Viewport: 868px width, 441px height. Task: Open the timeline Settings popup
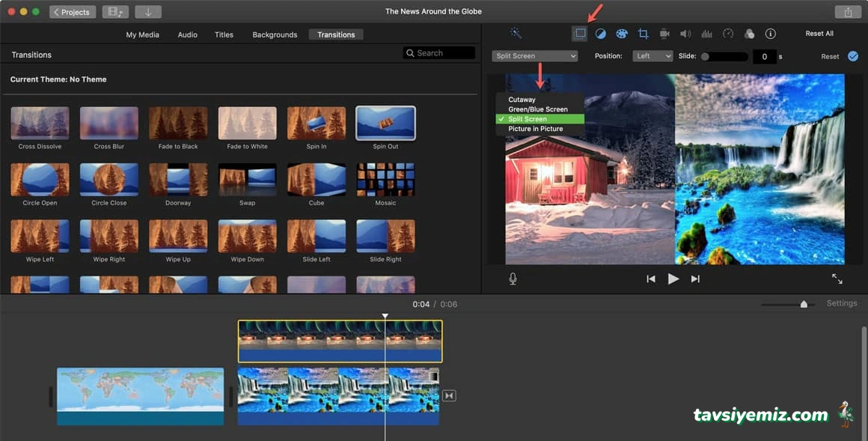842,303
